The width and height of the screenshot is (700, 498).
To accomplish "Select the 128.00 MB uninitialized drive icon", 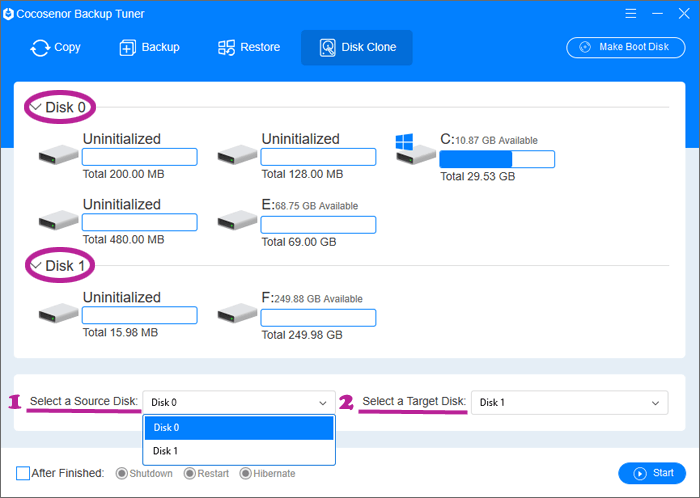I will point(237,154).
